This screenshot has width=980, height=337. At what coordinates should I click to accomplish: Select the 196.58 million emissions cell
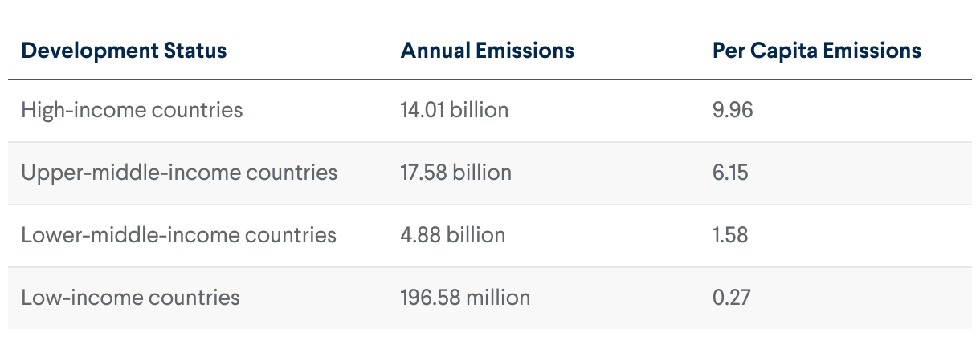click(x=465, y=297)
